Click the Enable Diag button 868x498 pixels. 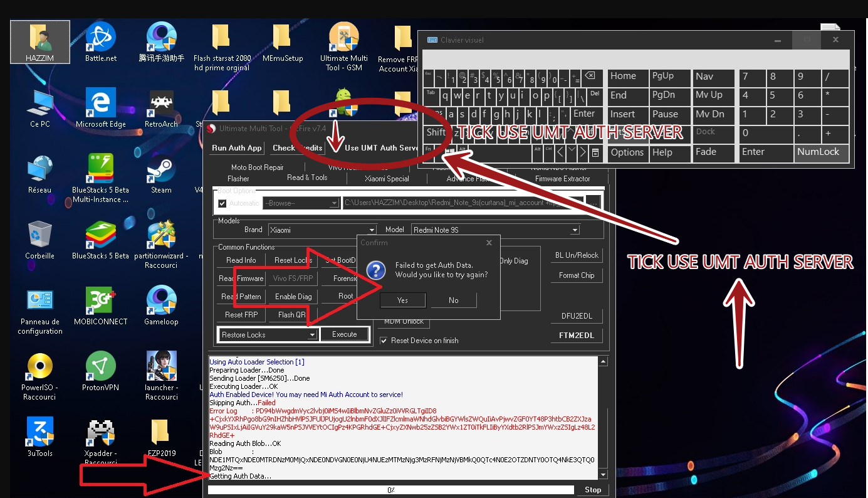(293, 297)
